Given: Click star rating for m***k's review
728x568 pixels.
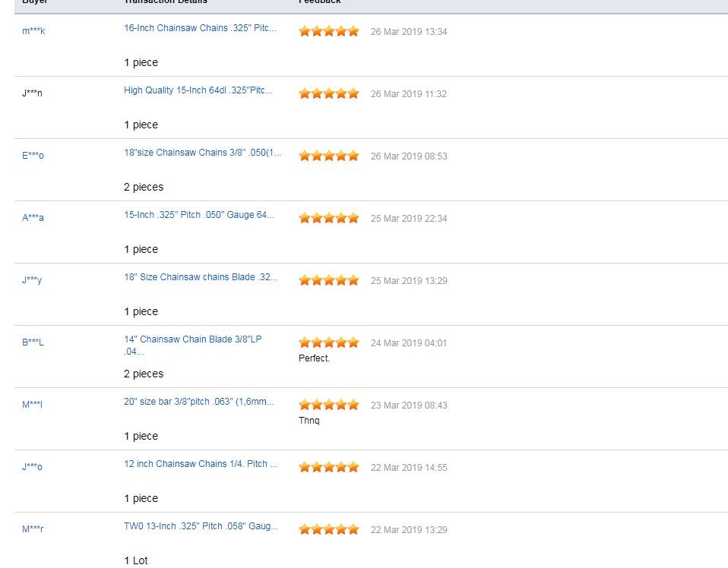Looking at the screenshot, I should [329, 31].
